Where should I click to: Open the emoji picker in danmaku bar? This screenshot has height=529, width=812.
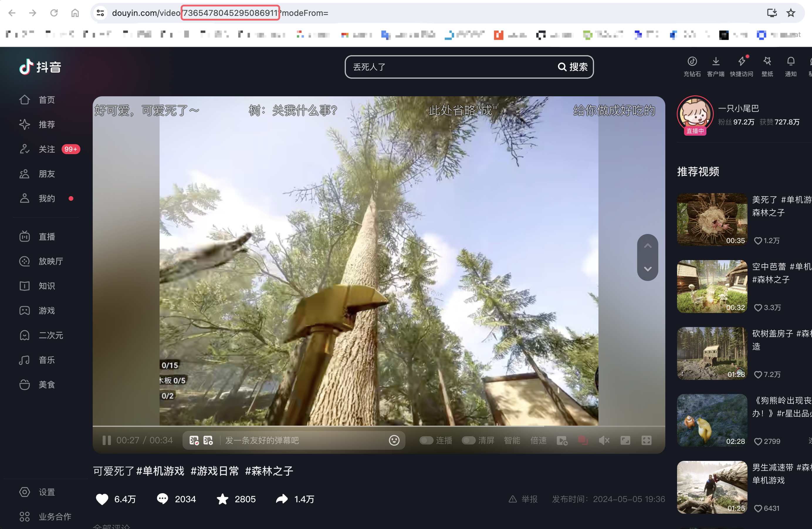(x=394, y=440)
